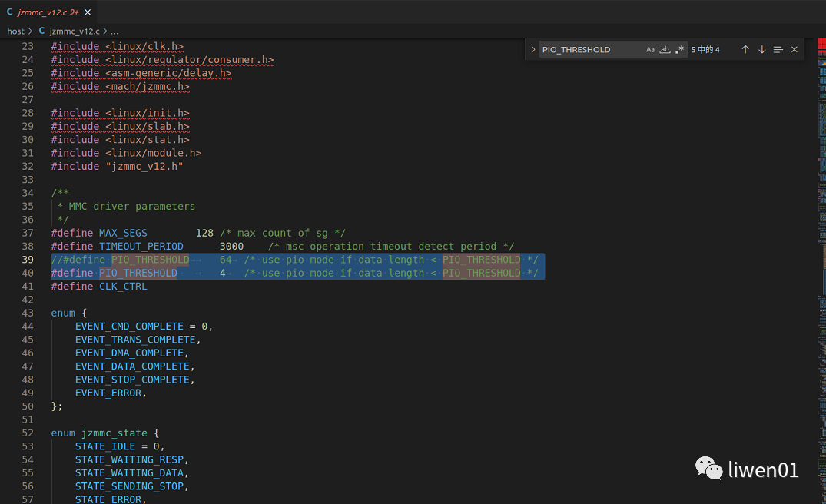Toggle Match Case in find box
Viewport: 826px width, 504px height.
tap(650, 49)
